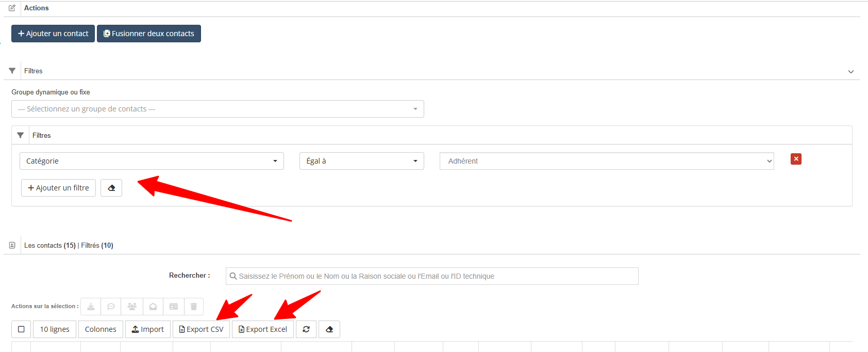Click Ajouter un contact button
Screen dimensions: 868x352
(53, 34)
